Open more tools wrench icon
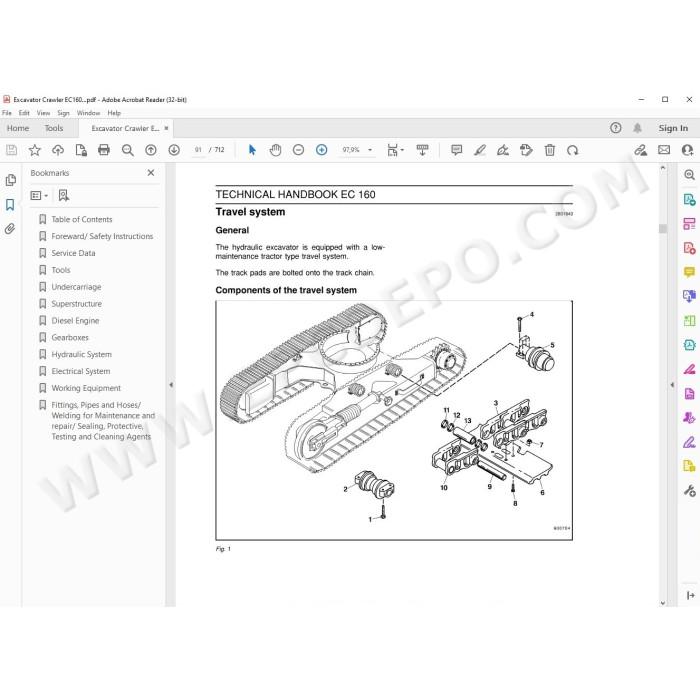The width and height of the screenshot is (700, 700). pyautogui.click(x=689, y=491)
